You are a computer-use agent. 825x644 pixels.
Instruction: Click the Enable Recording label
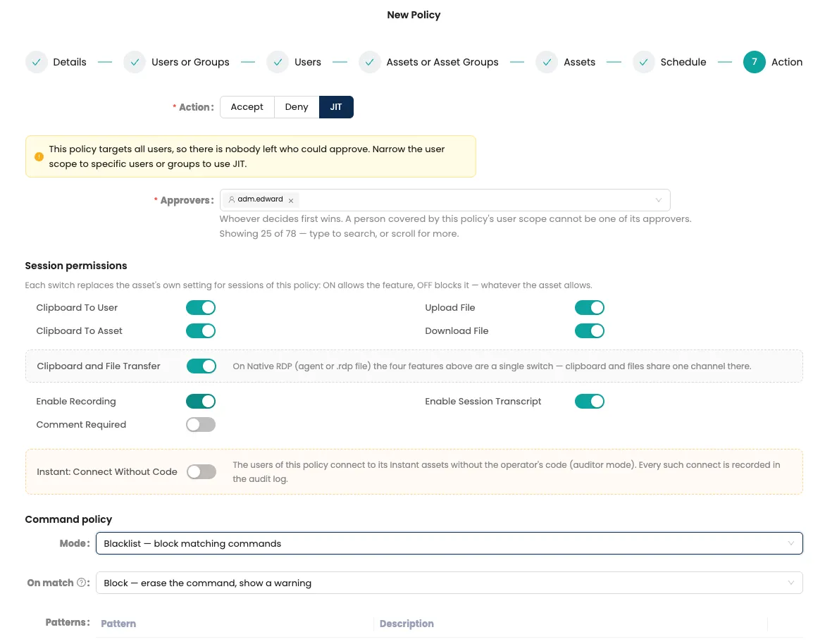(76, 402)
